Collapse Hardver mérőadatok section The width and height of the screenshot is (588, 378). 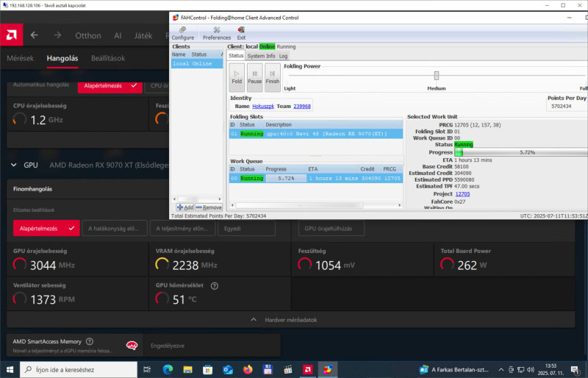[x=290, y=320]
